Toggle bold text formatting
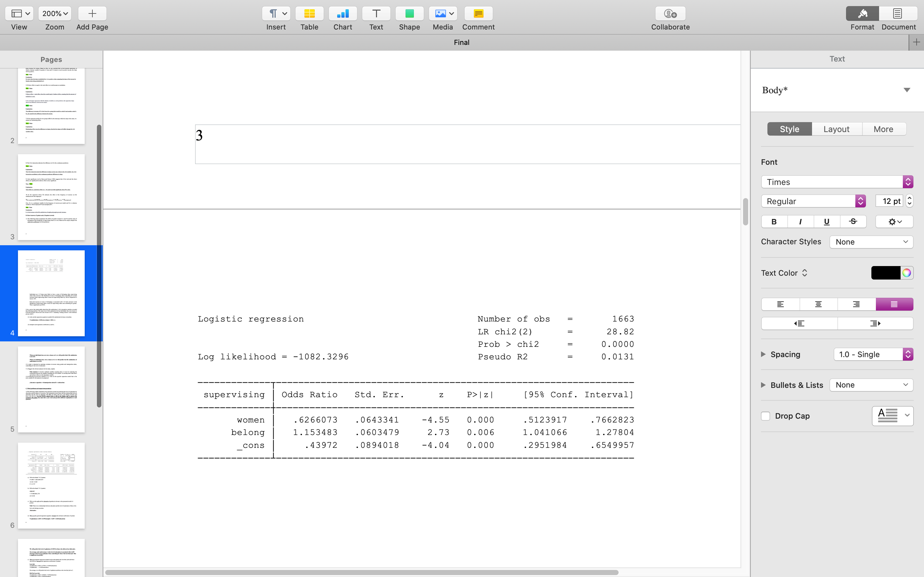This screenshot has width=924, height=577. tap(774, 222)
